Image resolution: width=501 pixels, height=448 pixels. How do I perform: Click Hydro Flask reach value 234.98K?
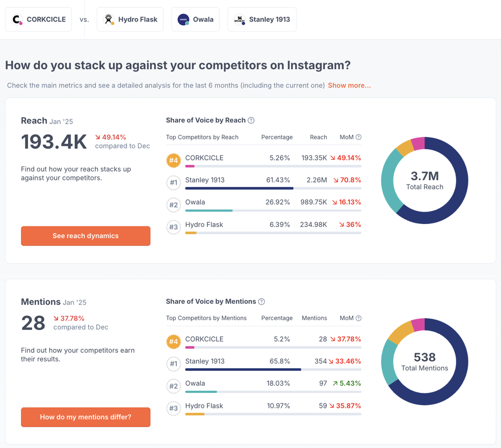(x=314, y=225)
